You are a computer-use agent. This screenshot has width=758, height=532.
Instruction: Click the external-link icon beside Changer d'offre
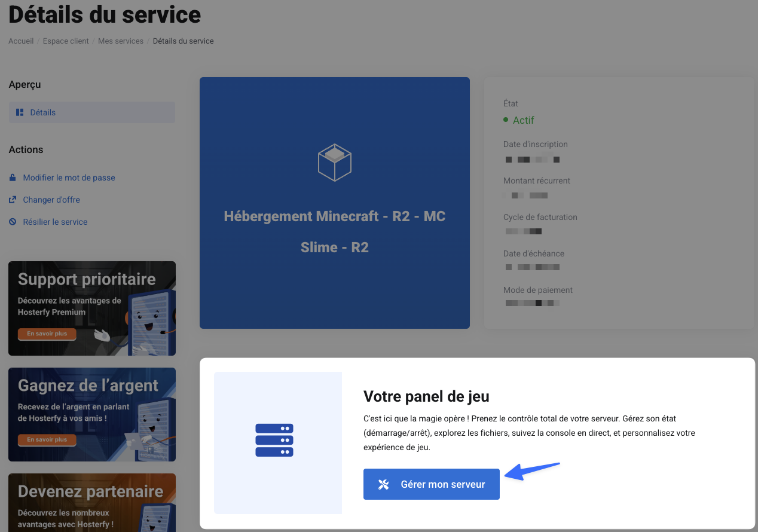12,200
